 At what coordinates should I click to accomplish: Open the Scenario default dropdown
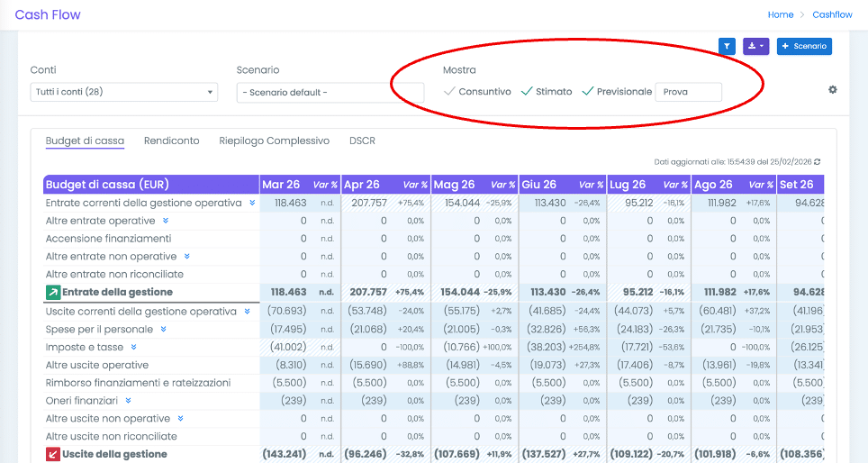click(x=330, y=93)
